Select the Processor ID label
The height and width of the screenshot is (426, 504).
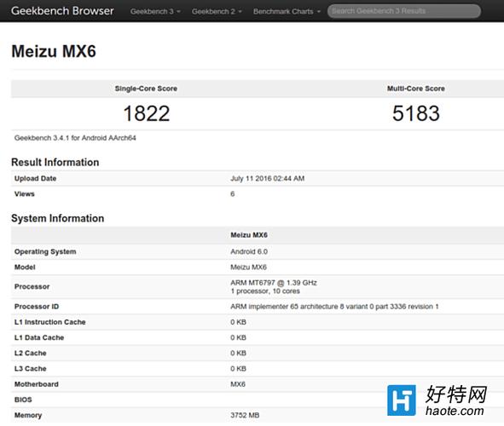tap(37, 307)
